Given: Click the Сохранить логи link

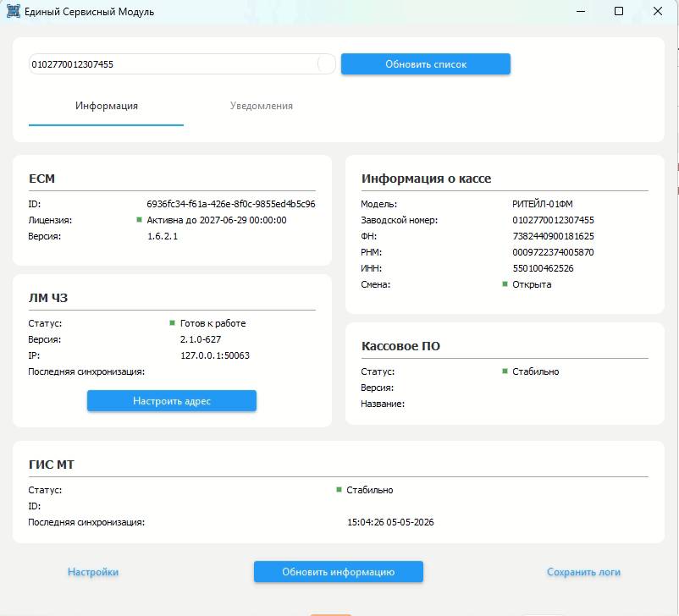Looking at the screenshot, I should [583, 572].
